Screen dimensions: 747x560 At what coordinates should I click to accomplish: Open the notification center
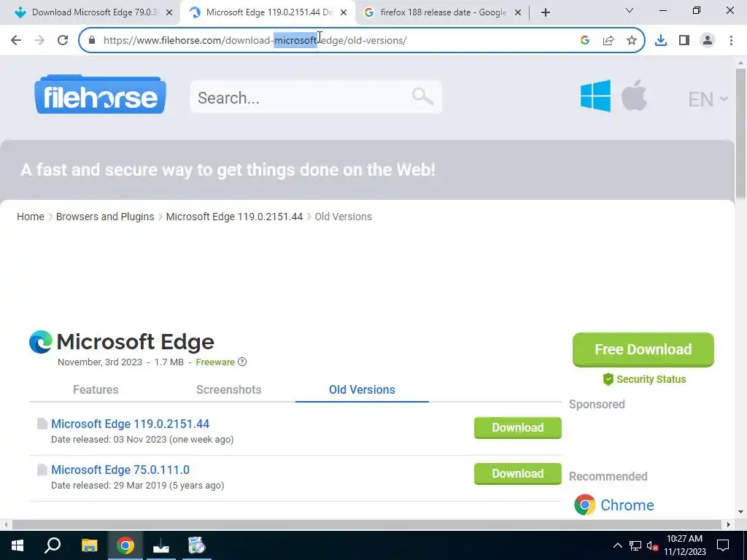pyautogui.click(x=723, y=545)
